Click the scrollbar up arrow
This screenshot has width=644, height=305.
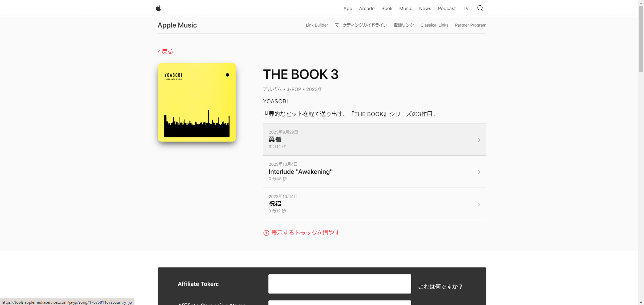pyautogui.click(x=641, y=2)
